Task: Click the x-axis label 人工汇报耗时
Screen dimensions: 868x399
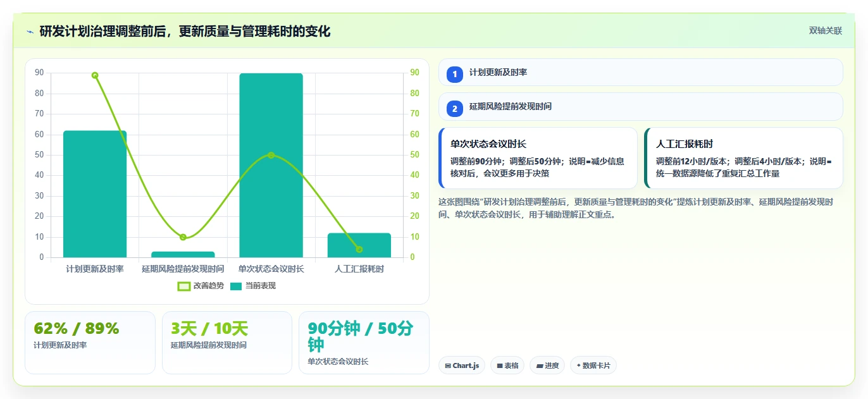Action: coord(359,269)
